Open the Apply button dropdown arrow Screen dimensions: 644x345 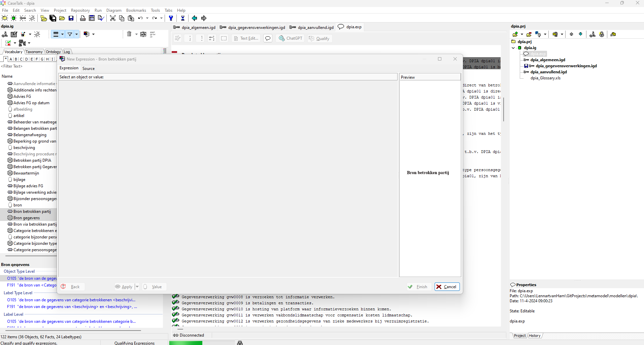click(137, 287)
